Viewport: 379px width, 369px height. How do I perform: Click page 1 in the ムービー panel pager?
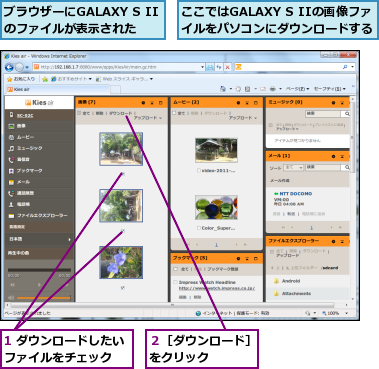(216, 245)
